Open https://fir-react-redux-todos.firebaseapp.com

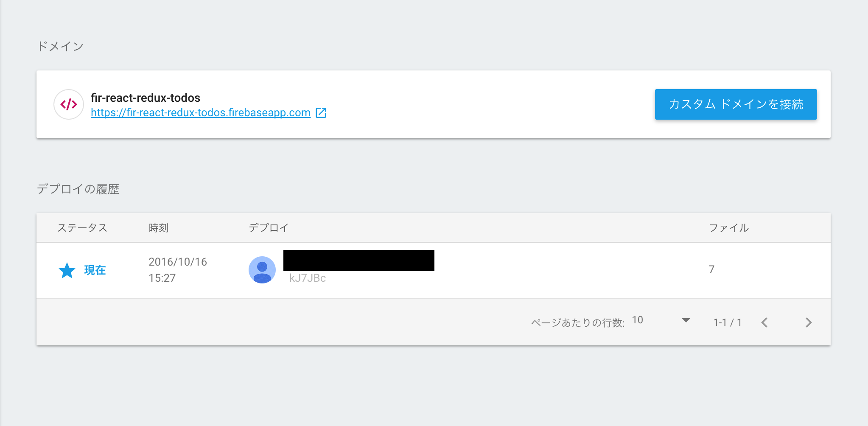[200, 112]
